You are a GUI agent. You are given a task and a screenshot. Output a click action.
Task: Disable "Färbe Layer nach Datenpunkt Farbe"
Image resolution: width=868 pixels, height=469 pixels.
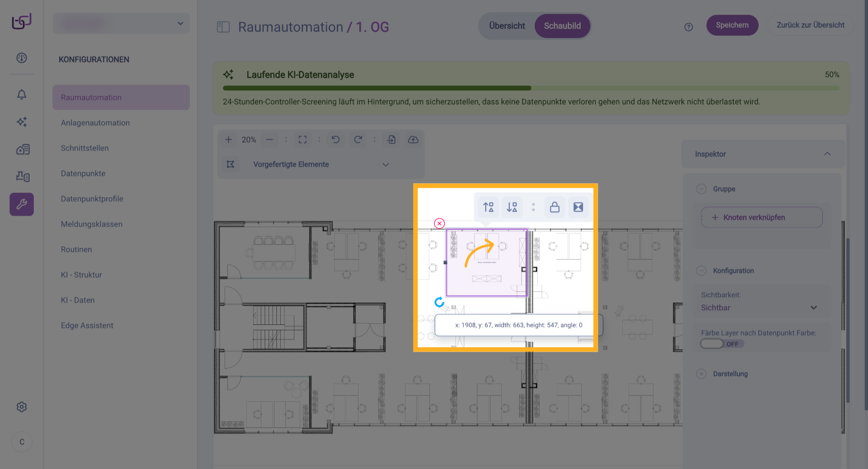click(712, 344)
